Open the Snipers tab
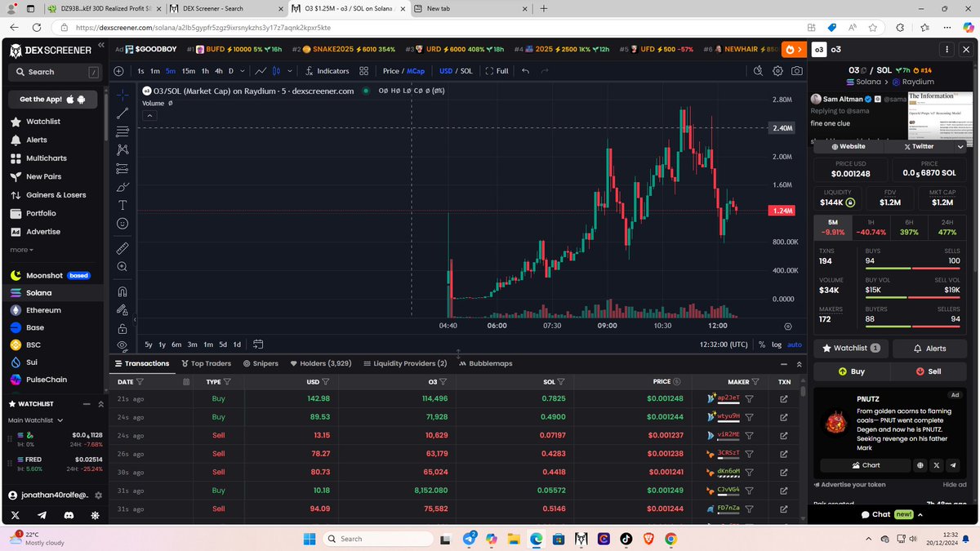Screen dimensions: 980x551 (x=261, y=363)
